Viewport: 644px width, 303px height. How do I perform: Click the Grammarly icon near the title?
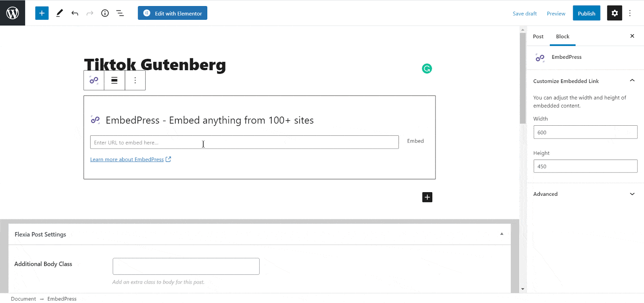click(427, 68)
